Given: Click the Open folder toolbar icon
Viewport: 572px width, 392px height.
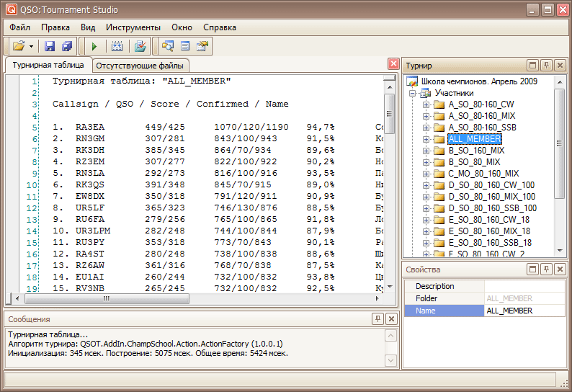Looking at the screenshot, I should coord(19,46).
